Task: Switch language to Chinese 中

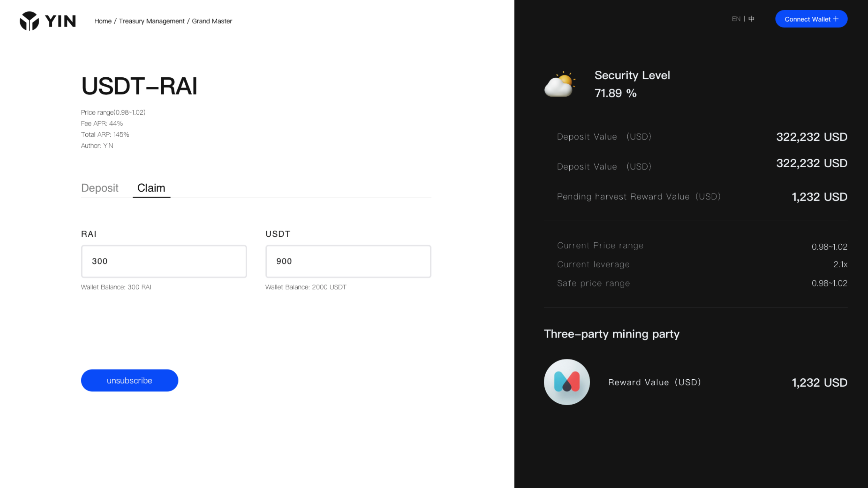Action: [x=751, y=19]
